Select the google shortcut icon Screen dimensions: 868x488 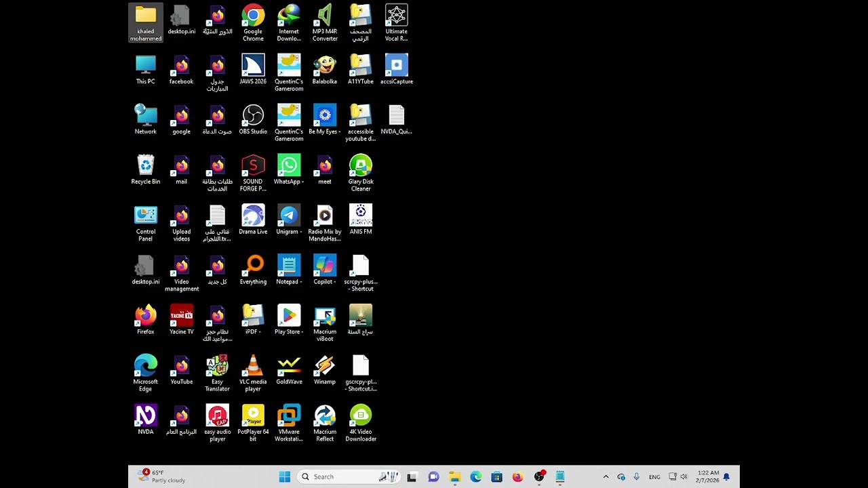182,120
